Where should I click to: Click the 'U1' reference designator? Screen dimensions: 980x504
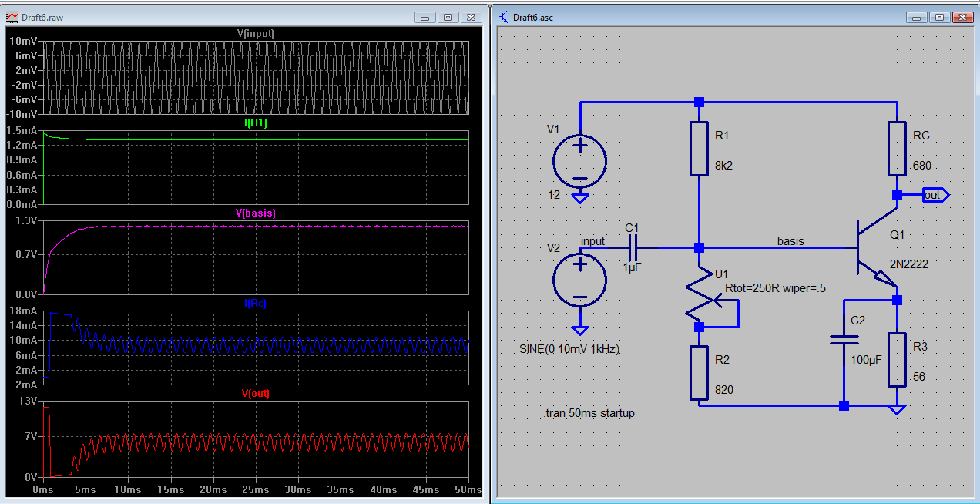click(722, 274)
